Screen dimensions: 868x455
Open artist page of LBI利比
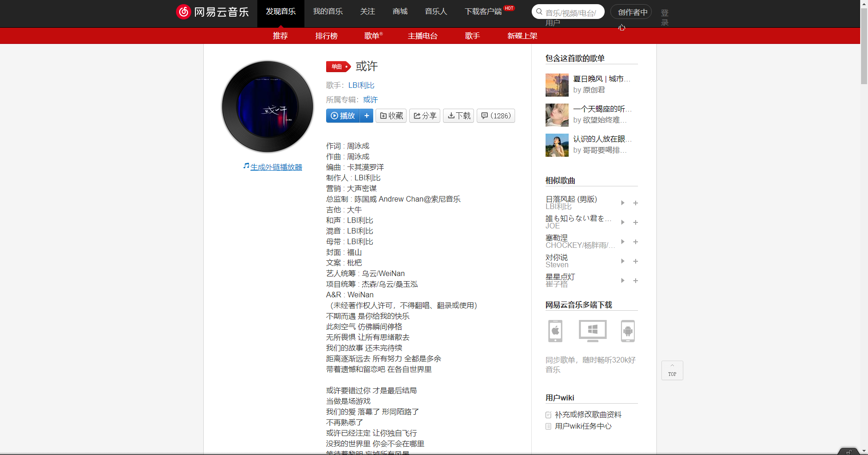pos(361,85)
